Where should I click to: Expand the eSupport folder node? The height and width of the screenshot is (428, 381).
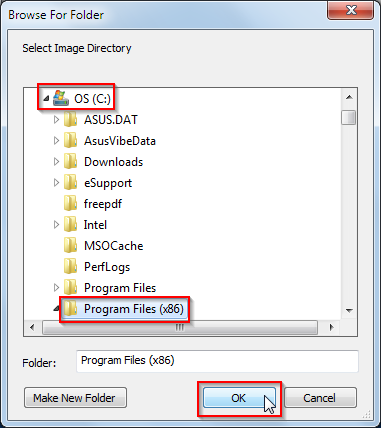[x=56, y=182]
